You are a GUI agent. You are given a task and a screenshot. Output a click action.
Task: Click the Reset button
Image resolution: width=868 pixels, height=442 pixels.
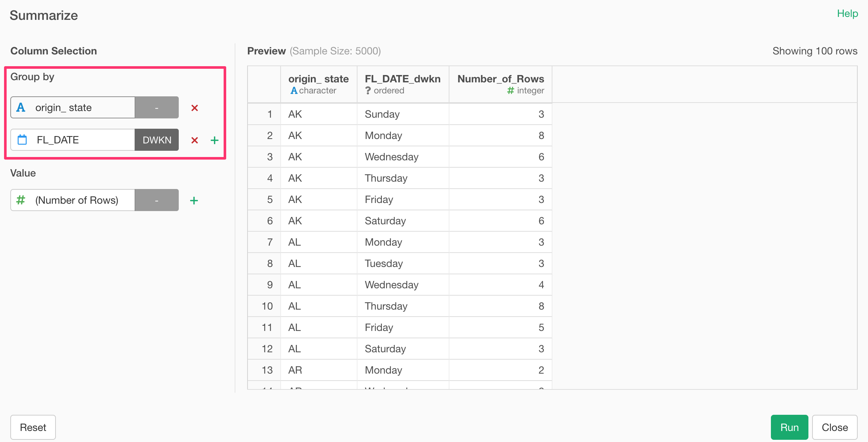coord(33,427)
